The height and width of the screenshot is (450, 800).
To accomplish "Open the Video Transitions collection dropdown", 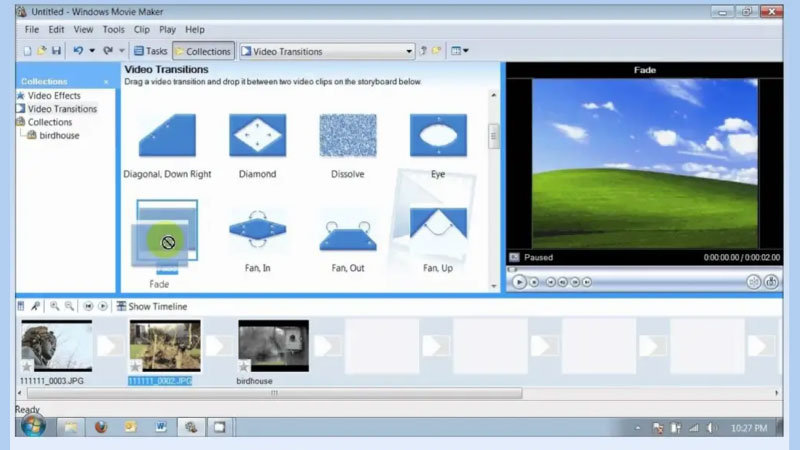I will (x=409, y=51).
